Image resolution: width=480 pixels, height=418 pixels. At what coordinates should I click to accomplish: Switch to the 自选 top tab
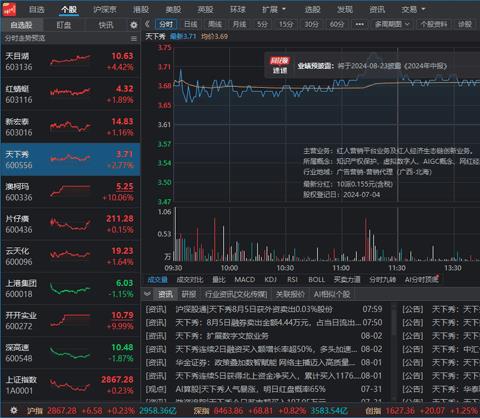click(x=36, y=9)
